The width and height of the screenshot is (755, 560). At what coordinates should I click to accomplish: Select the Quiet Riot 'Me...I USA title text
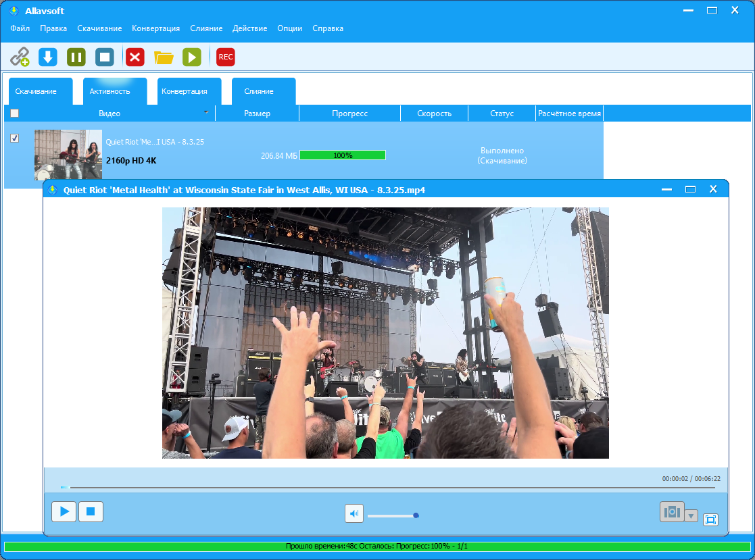[155, 142]
